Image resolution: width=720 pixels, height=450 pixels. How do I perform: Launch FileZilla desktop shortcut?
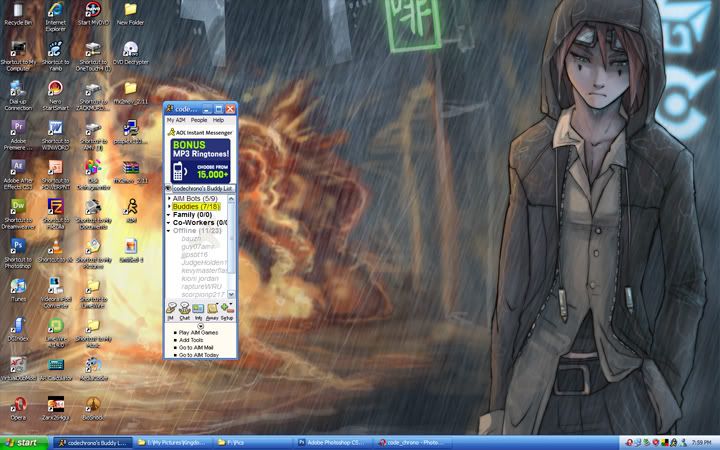(x=56, y=214)
